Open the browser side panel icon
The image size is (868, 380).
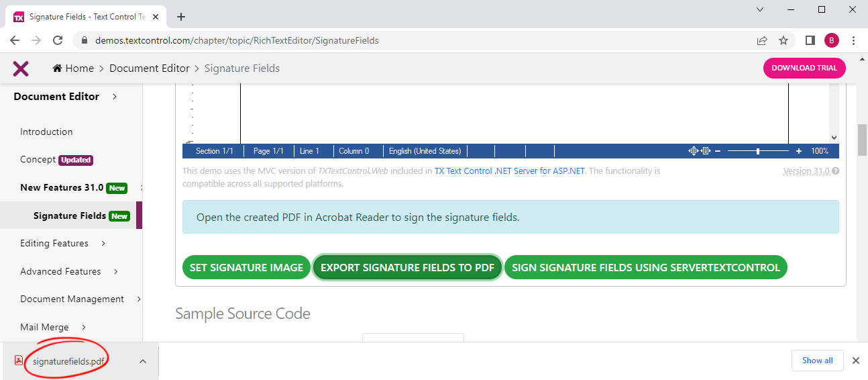pyautogui.click(x=810, y=40)
